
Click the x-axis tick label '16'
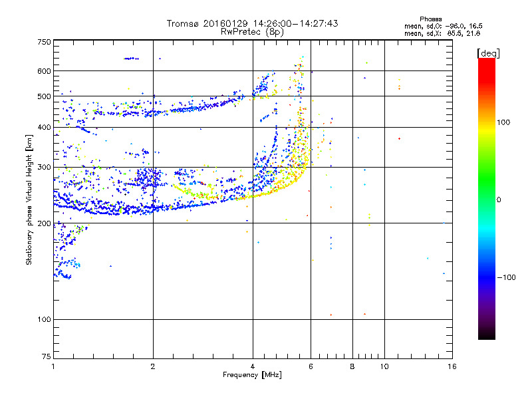[x=452, y=366]
